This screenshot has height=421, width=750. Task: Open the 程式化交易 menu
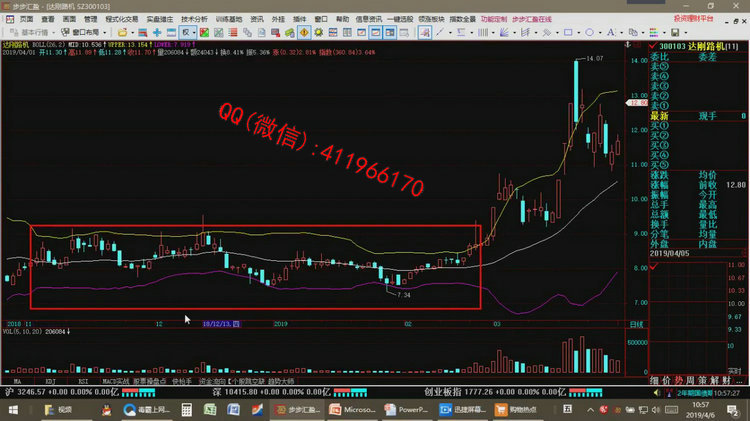pyautogui.click(x=121, y=18)
